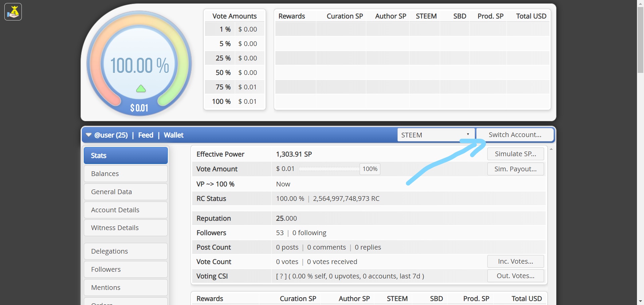The image size is (644, 305).
Task: Adjust the Vote Amount slider track
Action: (x=329, y=169)
